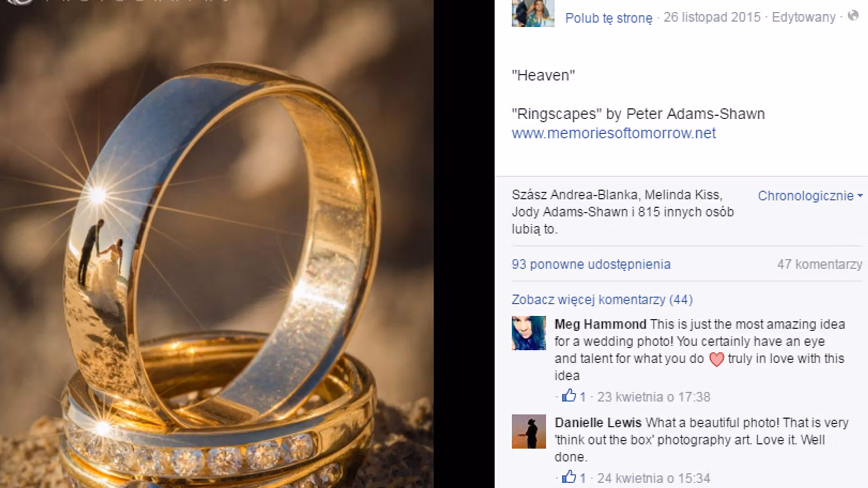Image resolution: width=868 pixels, height=488 pixels.
Task: Open the Chronologicznie sort dropdown
Action: [x=810, y=196]
